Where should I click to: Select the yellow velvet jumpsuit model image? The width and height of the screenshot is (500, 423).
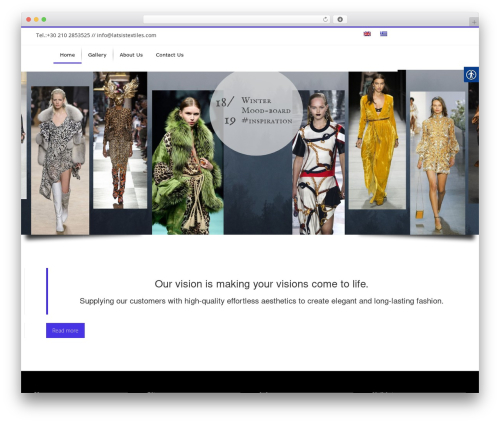coord(377,140)
